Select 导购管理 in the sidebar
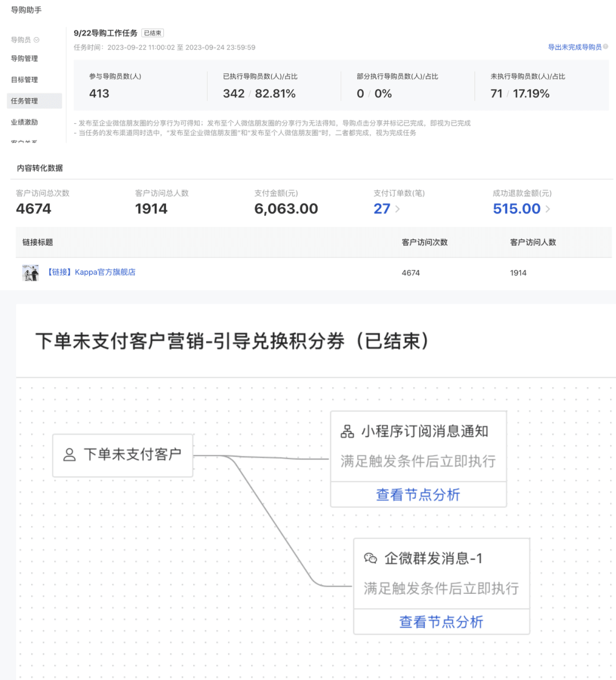The image size is (616, 680). click(23, 59)
